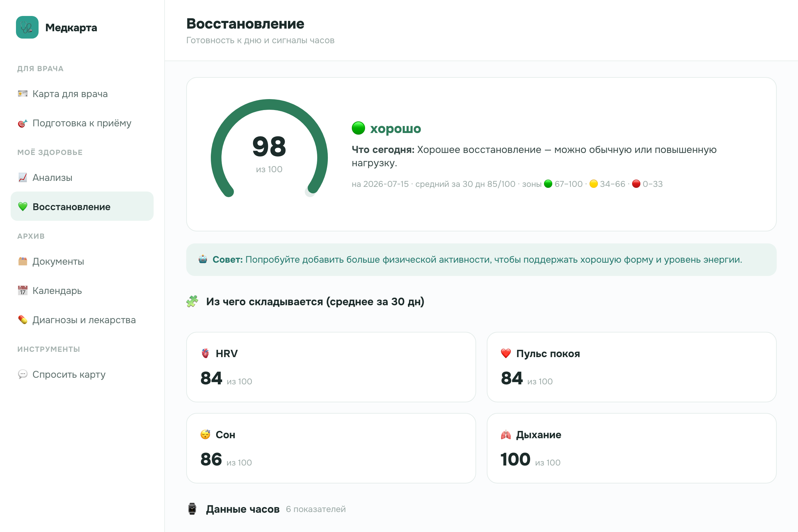Click the 6 показателей count label
The image size is (798, 532).
point(316,509)
